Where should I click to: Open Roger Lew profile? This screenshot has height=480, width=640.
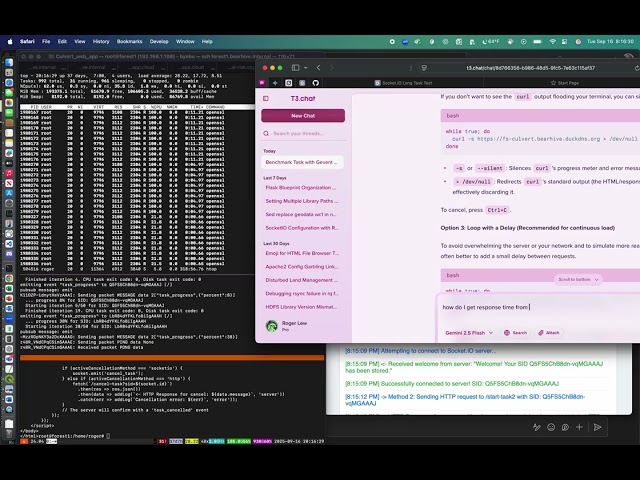(302, 326)
